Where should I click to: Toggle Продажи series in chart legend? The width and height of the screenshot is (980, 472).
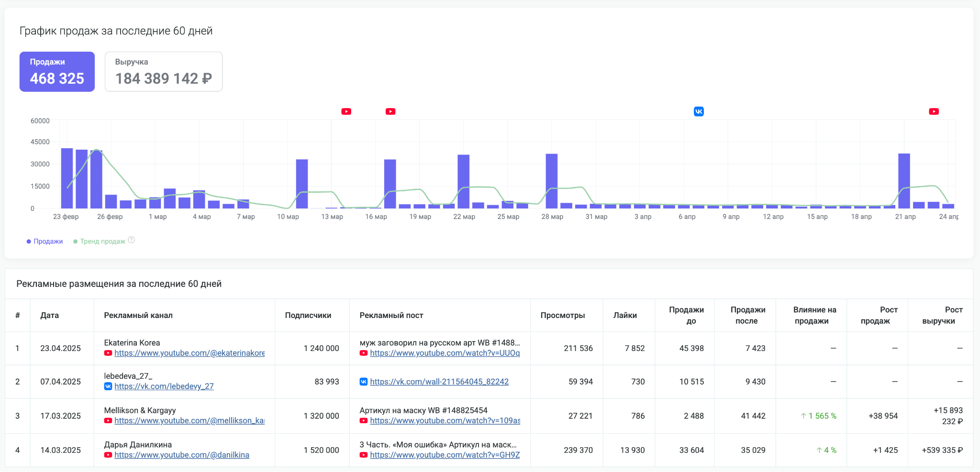(x=45, y=241)
